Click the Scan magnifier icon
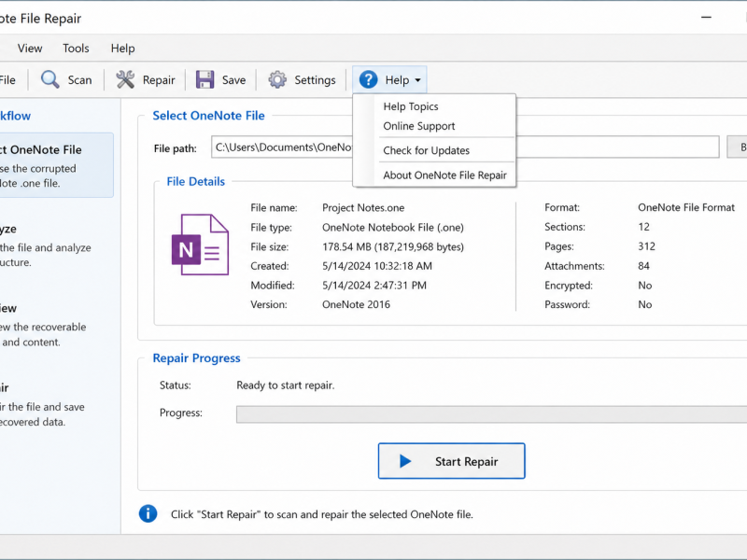The width and height of the screenshot is (747, 560). point(50,79)
